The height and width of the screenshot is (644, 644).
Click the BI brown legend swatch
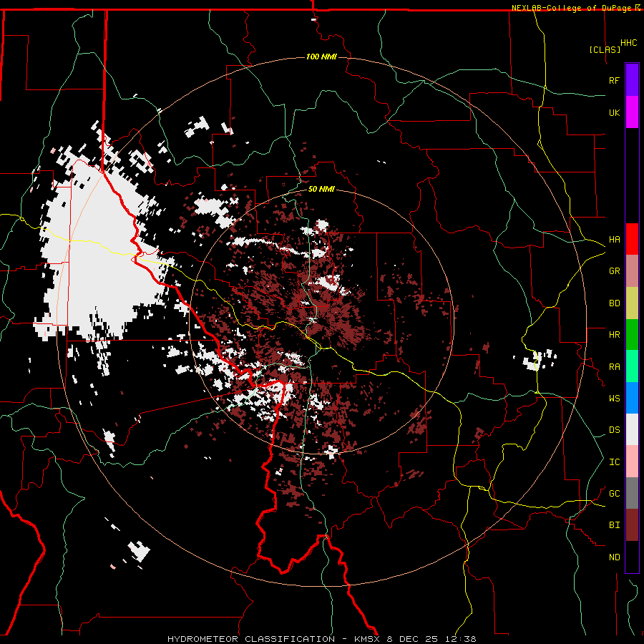[x=632, y=525]
